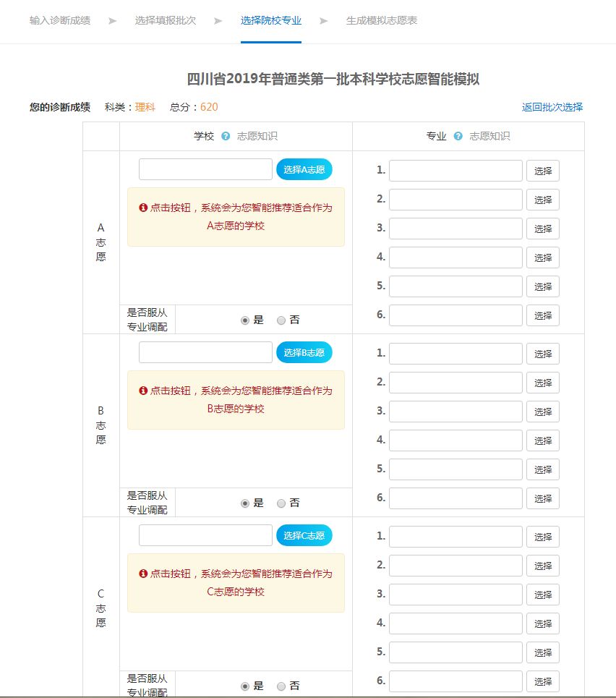The height and width of the screenshot is (698, 616).
Task: Open 选择 for B志愿 major 3
Action: (x=542, y=412)
